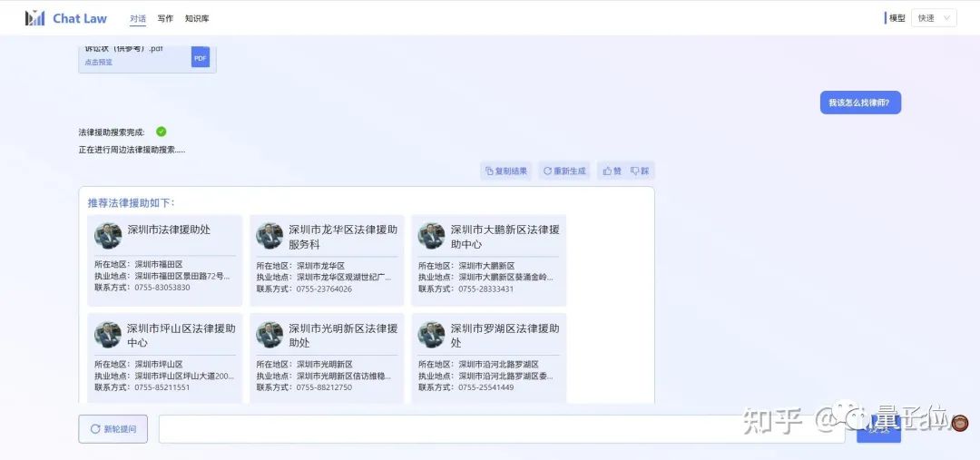Click the avatar of 深圳市法律援助处

pyautogui.click(x=108, y=236)
